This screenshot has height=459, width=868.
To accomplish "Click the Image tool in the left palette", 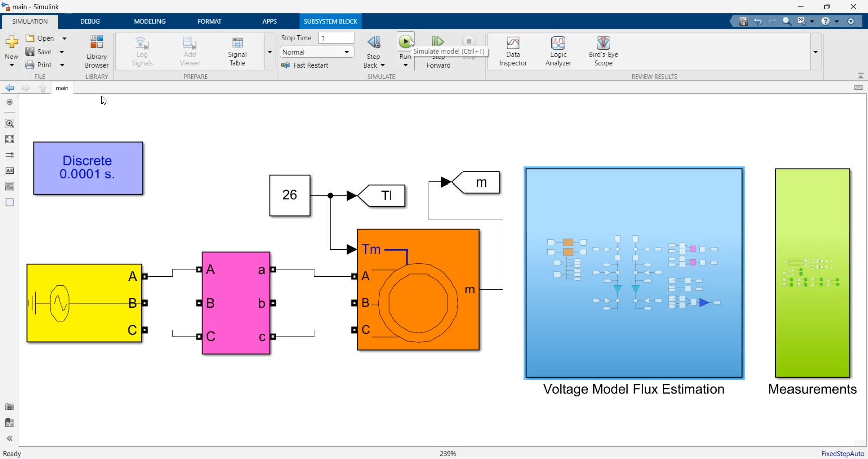I will click(x=10, y=187).
